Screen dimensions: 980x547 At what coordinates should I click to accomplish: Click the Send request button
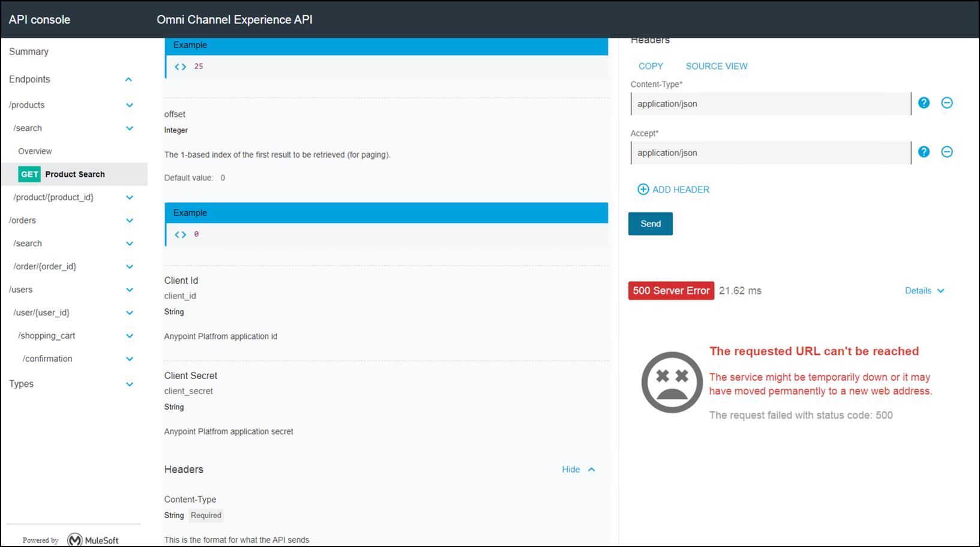[x=651, y=224]
